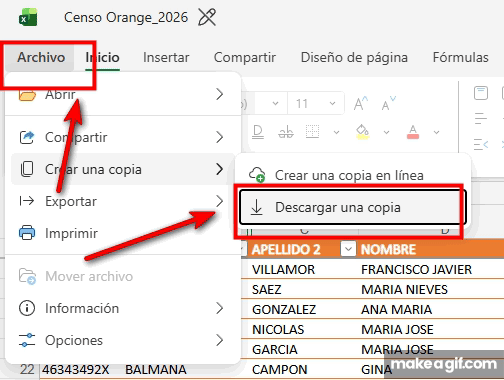Expand the Exportar submenu chevron
The image size is (504, 380).
tap(219, 201)
